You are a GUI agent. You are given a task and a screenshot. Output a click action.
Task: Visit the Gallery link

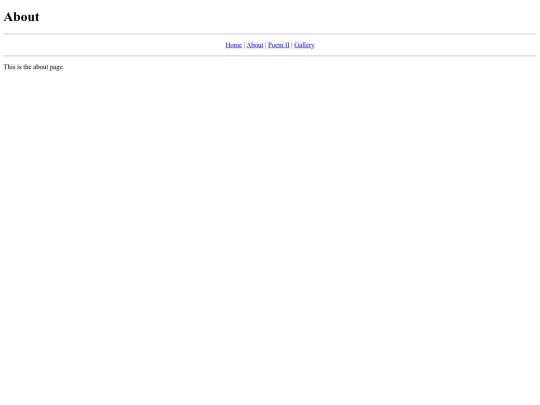click(x=304, y=45)
